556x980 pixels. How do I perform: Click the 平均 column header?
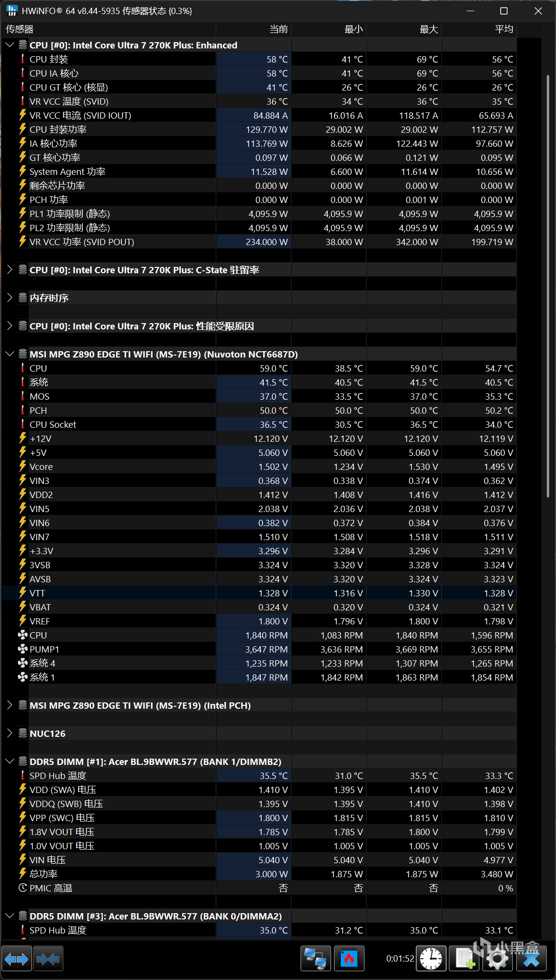479,30
